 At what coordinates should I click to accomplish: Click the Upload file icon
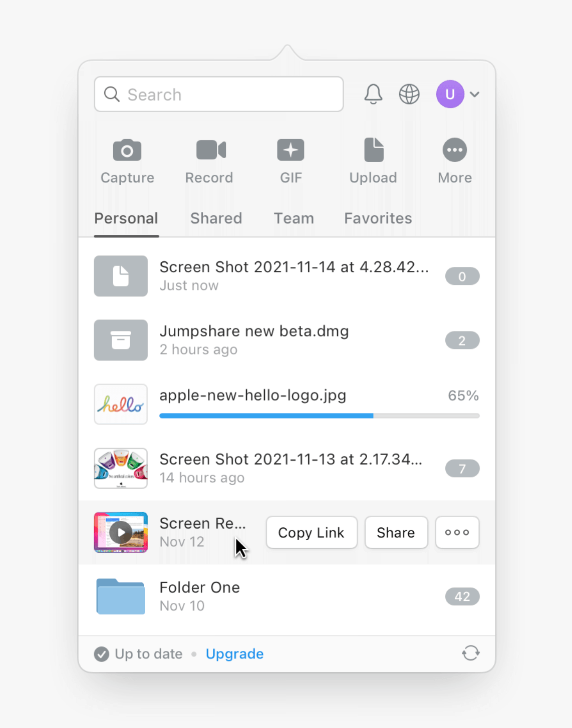[x=374, y=150]
